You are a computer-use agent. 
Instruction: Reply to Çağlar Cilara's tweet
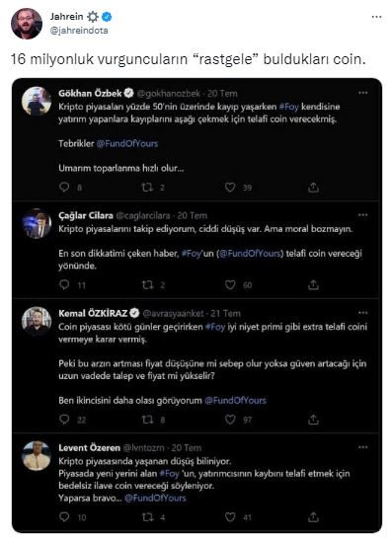click(64, 284)
